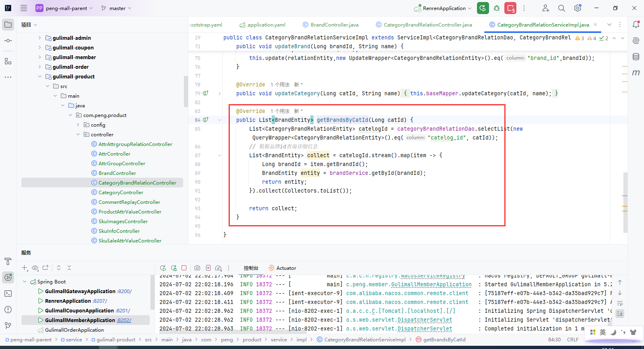
Task: Click the exit/redirect icon in Services toolbar
Action: click(x=208, y=268)
